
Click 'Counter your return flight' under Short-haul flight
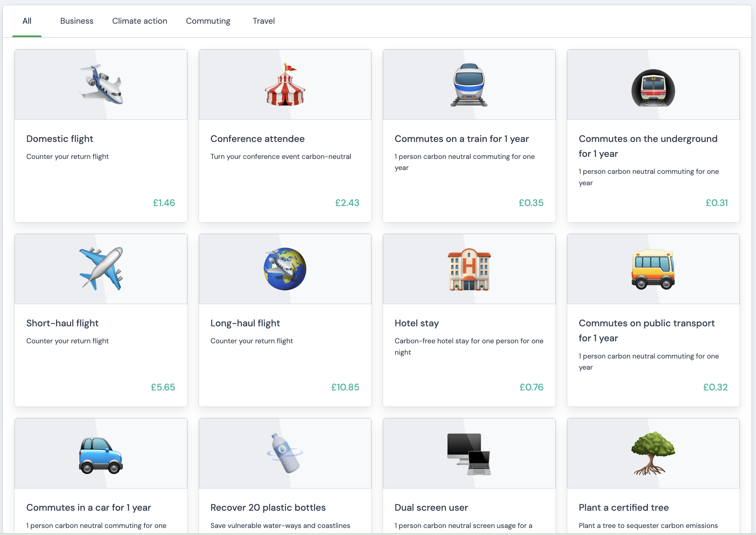pos(68,341)
